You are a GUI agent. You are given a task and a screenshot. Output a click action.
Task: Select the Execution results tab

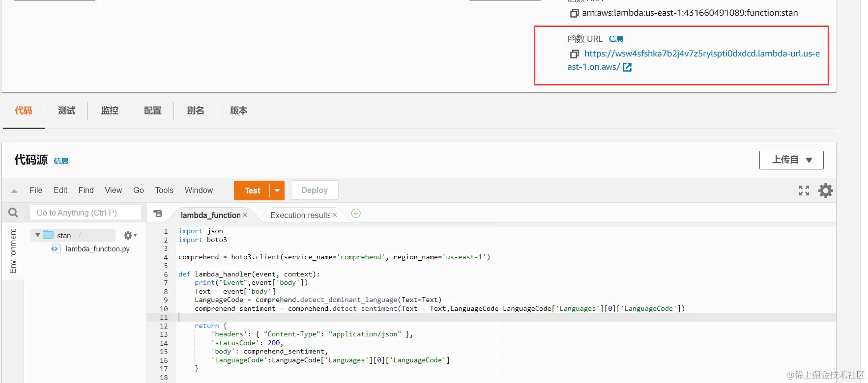300,215
